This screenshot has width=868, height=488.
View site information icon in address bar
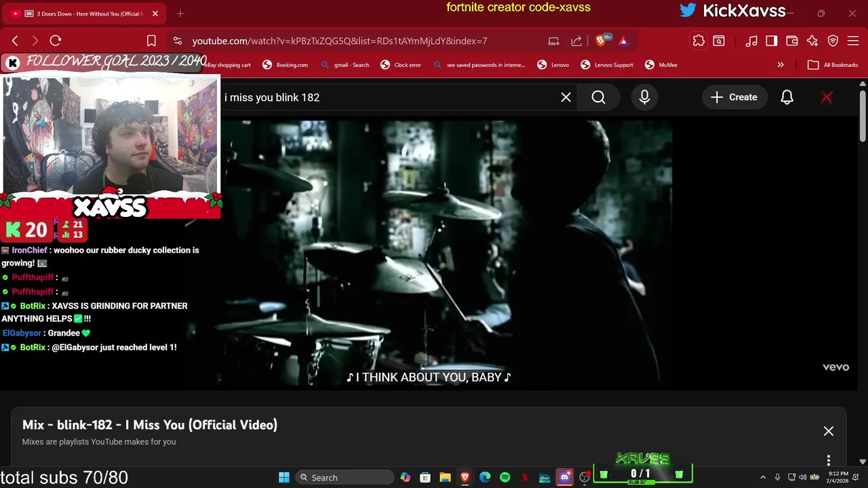177,41
